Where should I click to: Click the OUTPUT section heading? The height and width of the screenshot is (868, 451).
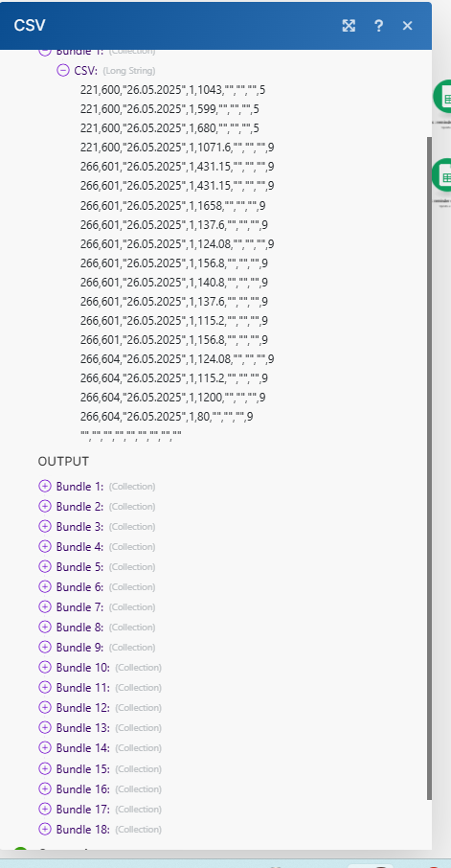tap(63, 461)
